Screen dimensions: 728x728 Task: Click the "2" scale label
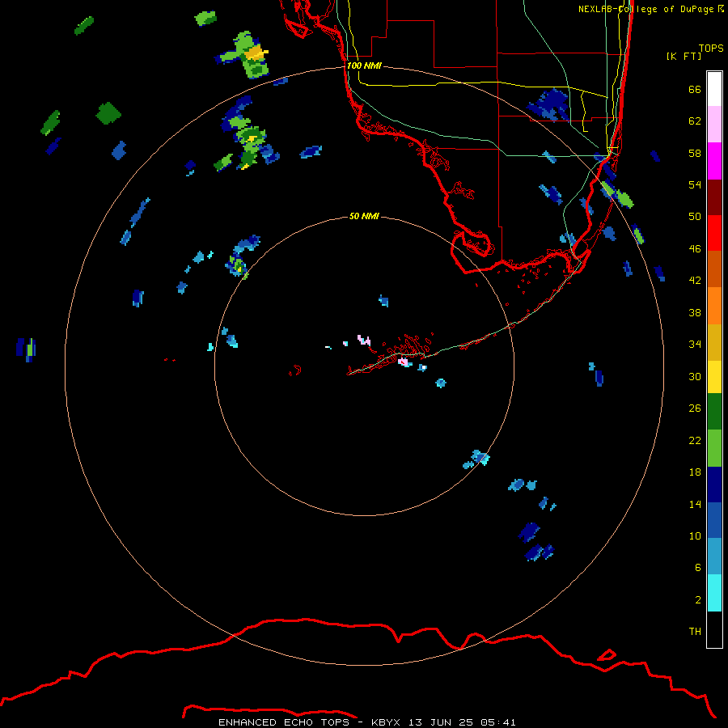698,600
